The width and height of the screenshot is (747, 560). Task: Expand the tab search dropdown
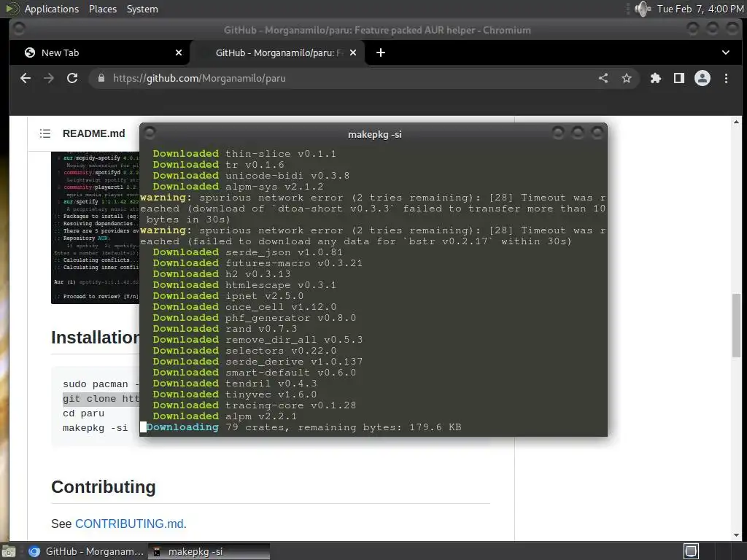tap(726, 52)
